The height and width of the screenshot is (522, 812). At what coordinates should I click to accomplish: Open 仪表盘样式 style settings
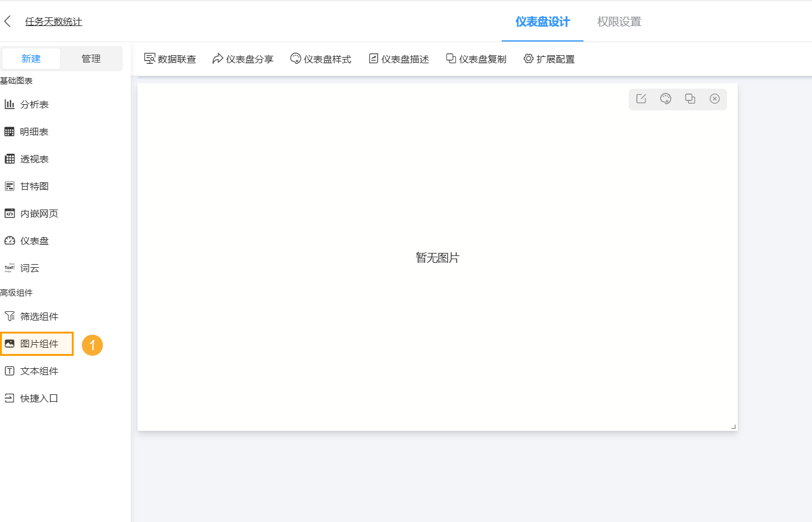[321, 58]
